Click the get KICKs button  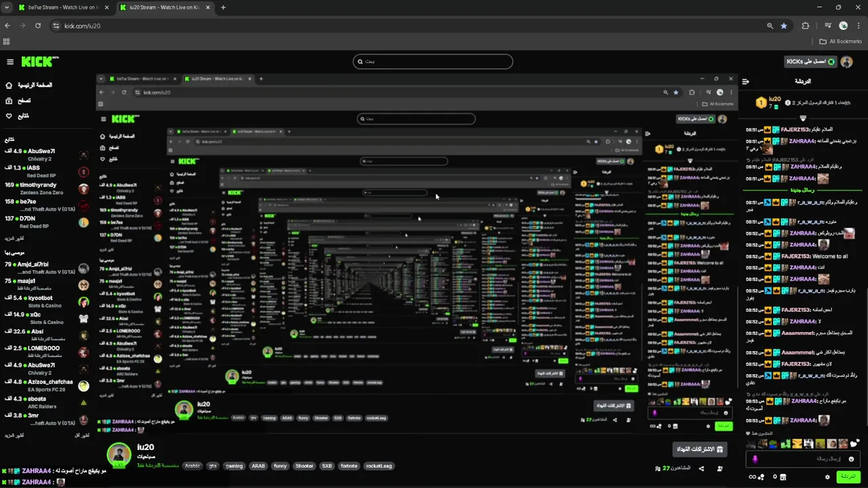coord(810,62)
